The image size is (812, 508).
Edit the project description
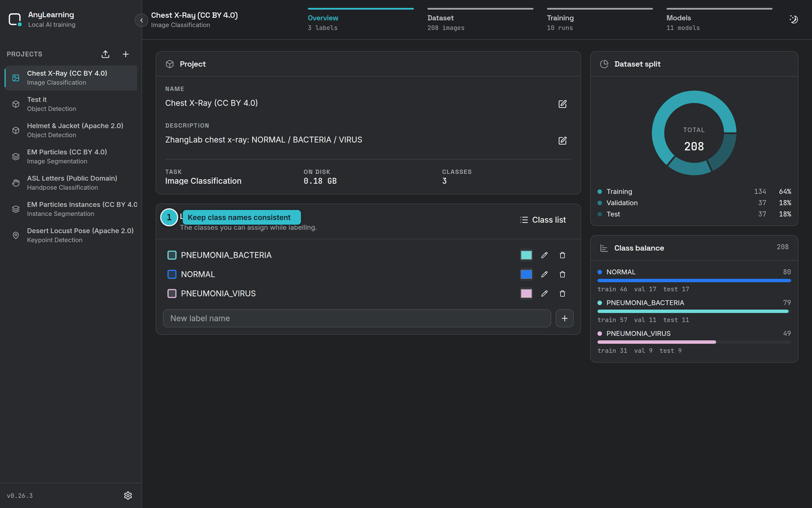click(562, 141)
